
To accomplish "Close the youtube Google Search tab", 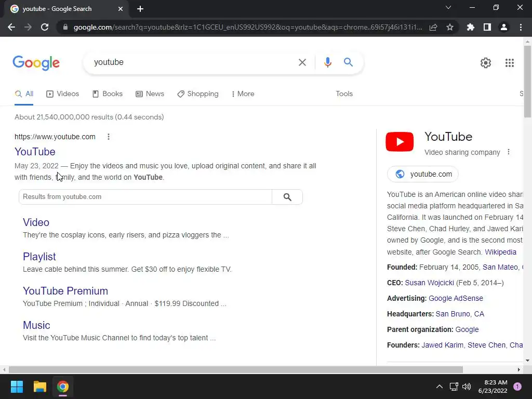I will click(x=121, y=9).
